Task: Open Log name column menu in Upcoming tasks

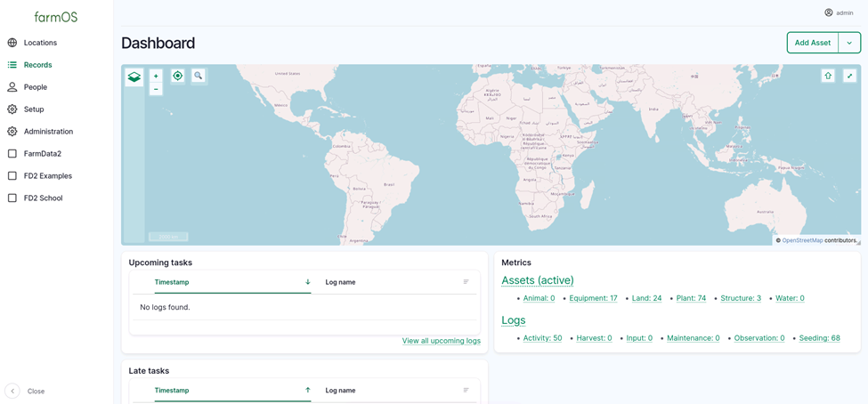Action: 466,282
